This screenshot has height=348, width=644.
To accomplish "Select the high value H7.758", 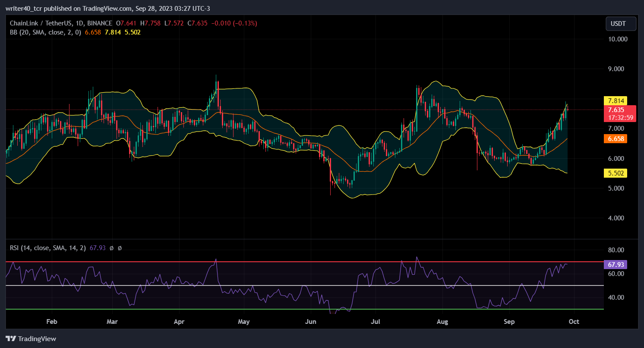I will (x=149, y=23).
